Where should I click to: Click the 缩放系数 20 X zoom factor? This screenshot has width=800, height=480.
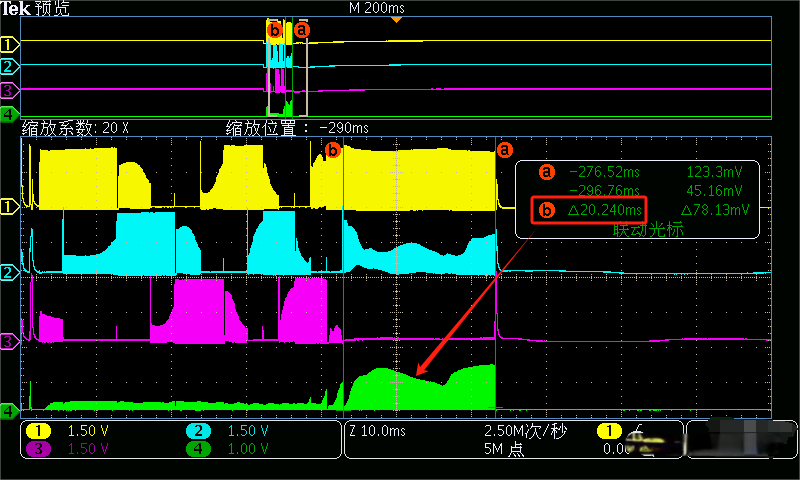76,128
